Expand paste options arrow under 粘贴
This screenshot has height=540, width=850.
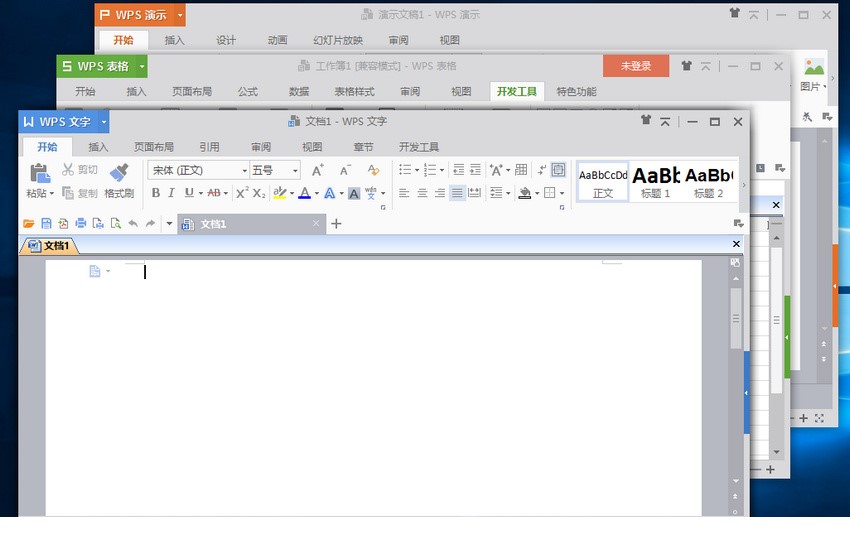click(x=52, y=194)
